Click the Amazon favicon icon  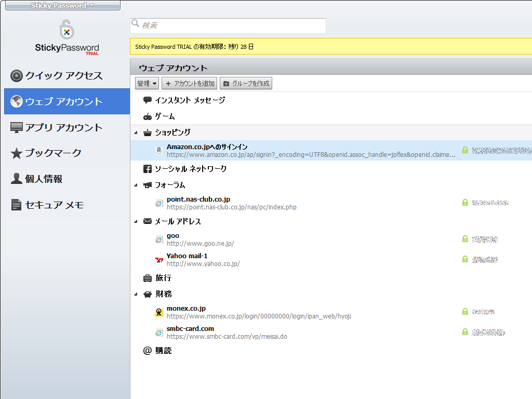159,150
